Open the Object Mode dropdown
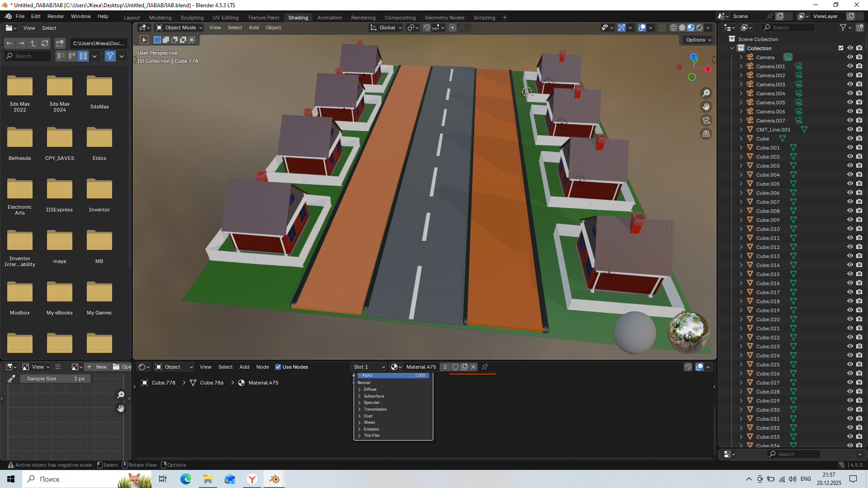Viewport: 868px width, 488px height. (x=179, y=28)
